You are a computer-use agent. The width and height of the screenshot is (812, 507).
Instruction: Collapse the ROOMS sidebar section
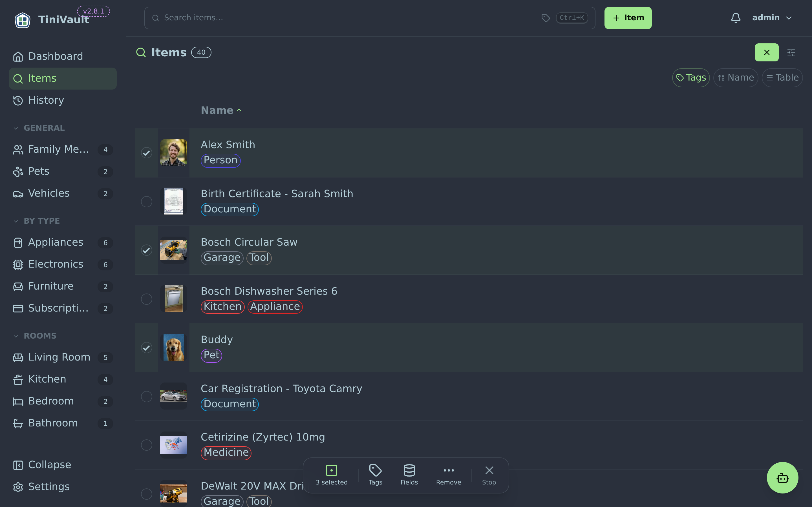(35, 336)
